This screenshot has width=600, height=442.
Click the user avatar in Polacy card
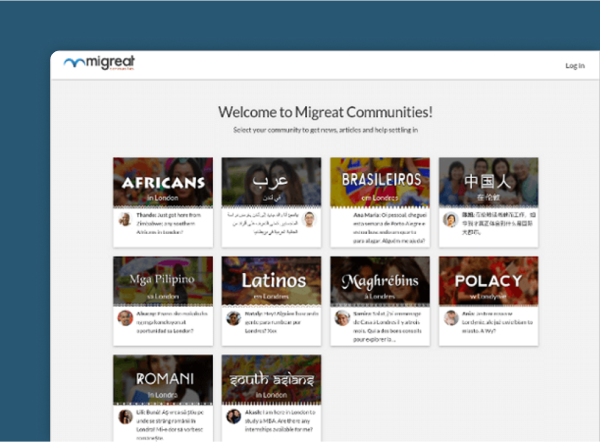click(451, 318)
